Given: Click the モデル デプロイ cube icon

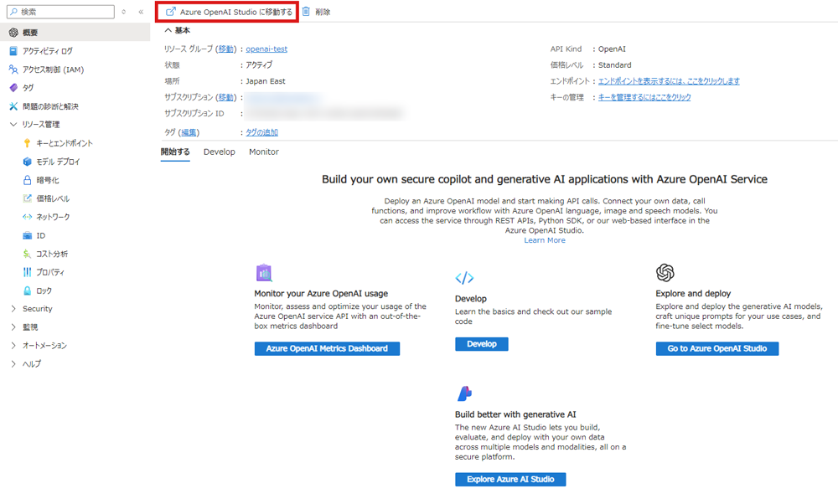Looking at the screenshot, I should point(28,162).
